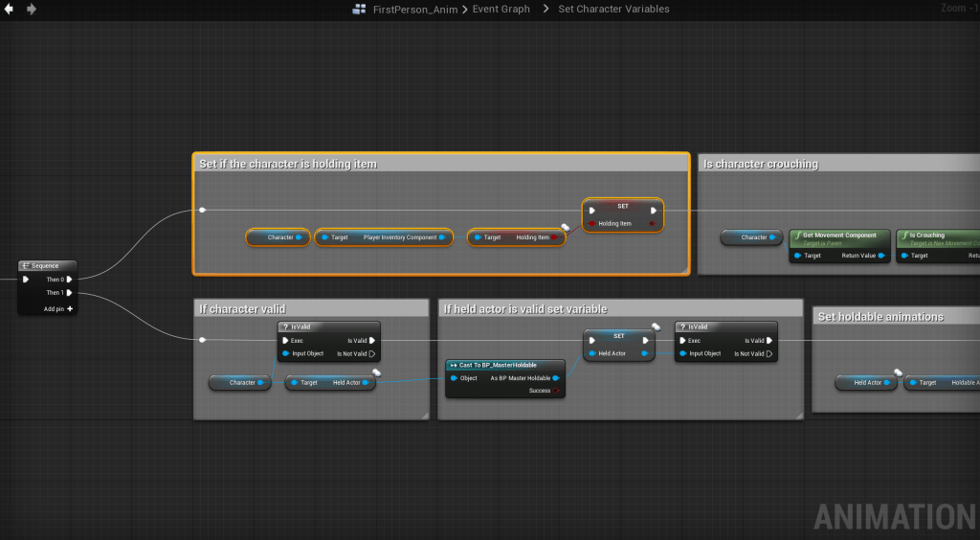Click the Return Value pin of Get Movement Component

coord(880,256)
